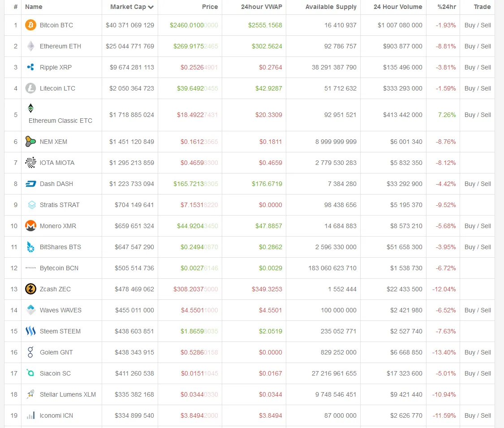Open Buy / Sell for Siacoin
This screenshot has height=428, width=504.
478,373
